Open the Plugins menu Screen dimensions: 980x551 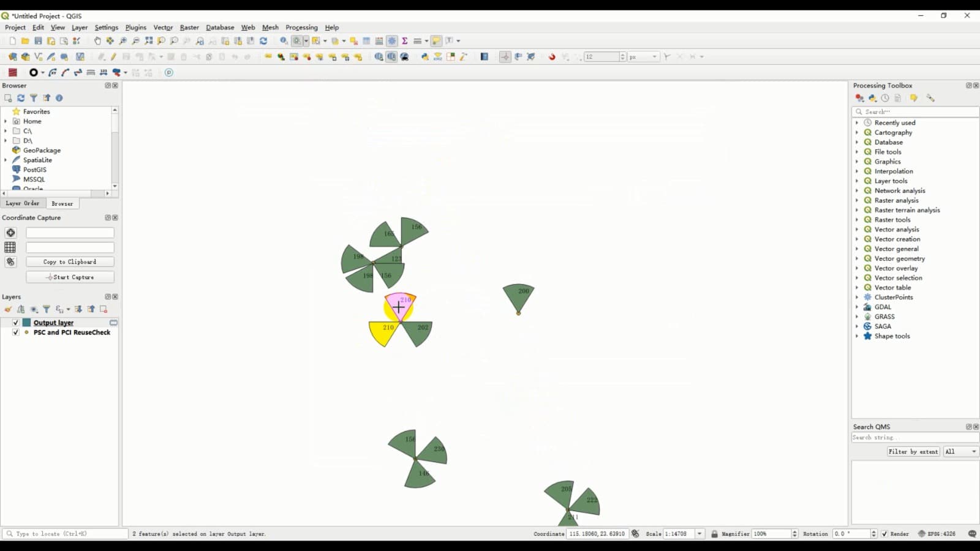136,28
